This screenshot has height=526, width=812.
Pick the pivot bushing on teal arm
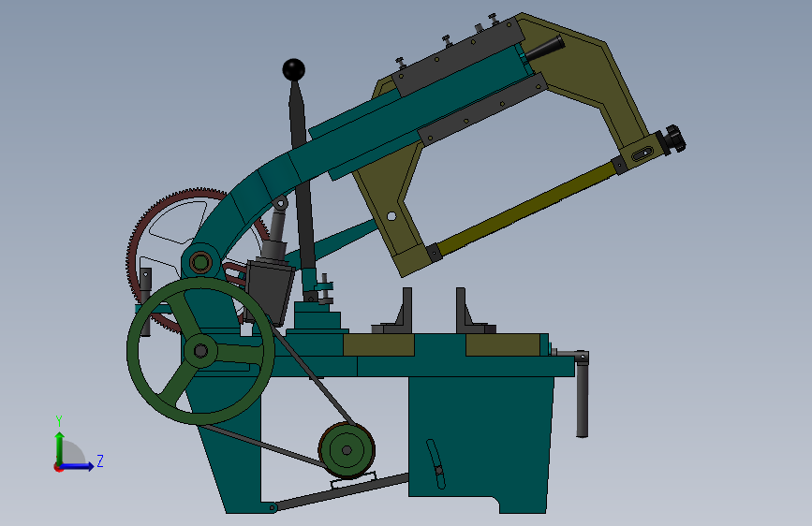tap(201, 262)
